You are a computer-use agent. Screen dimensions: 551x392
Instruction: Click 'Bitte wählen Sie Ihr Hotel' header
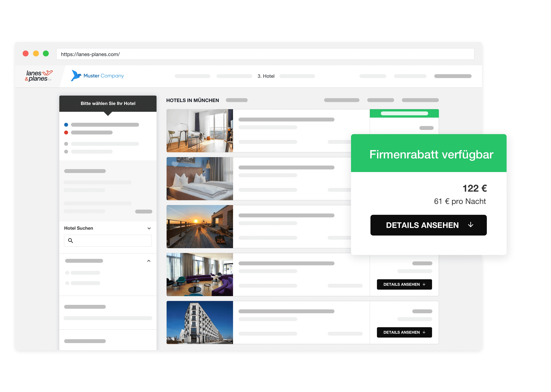tap(108, 104)
